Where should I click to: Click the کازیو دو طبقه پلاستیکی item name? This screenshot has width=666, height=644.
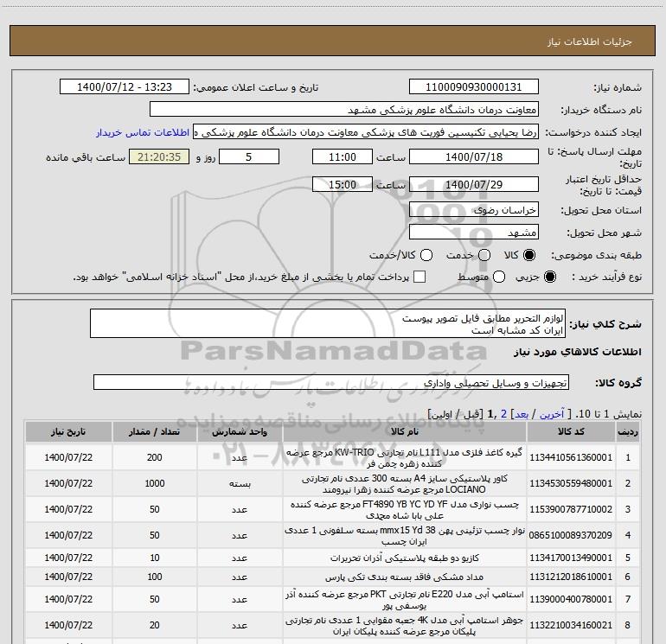click(405, 558)
